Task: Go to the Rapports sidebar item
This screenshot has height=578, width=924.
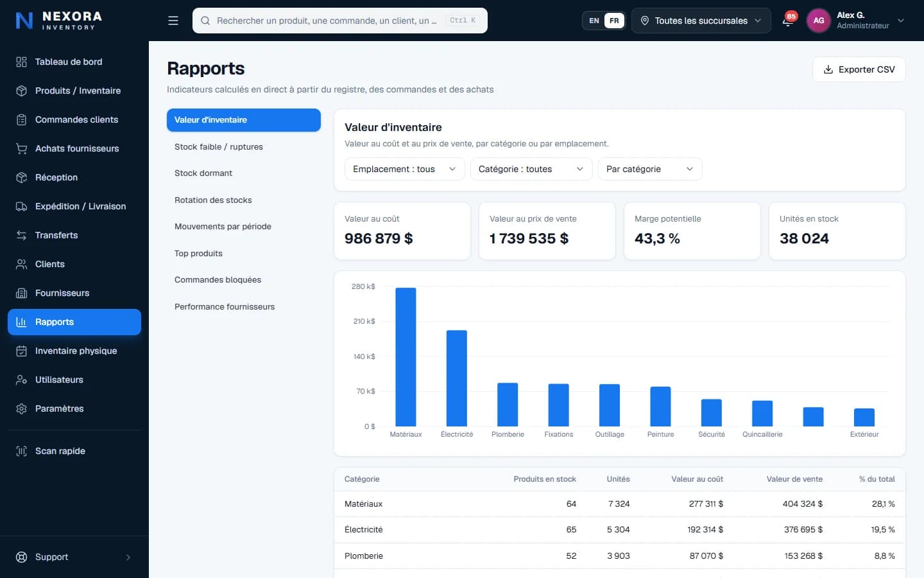Action: pos(74,322)
